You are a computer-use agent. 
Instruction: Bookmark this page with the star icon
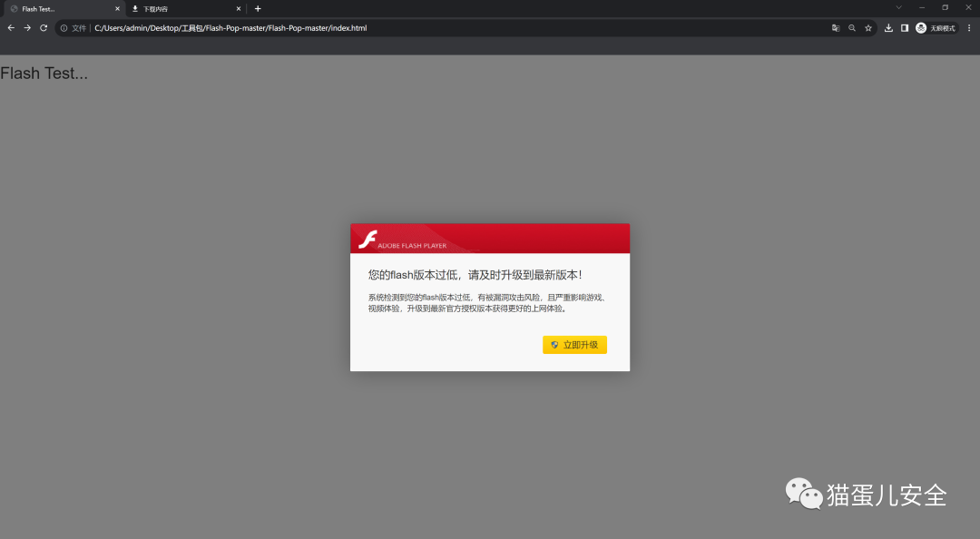(x=868, y=28)
